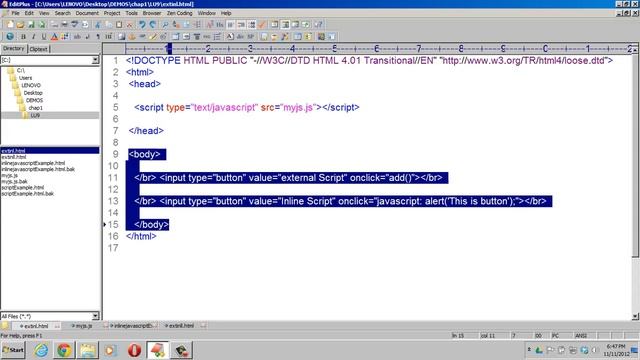
Task: Switch to the Cliptext tab
Action: click(38, 49)
